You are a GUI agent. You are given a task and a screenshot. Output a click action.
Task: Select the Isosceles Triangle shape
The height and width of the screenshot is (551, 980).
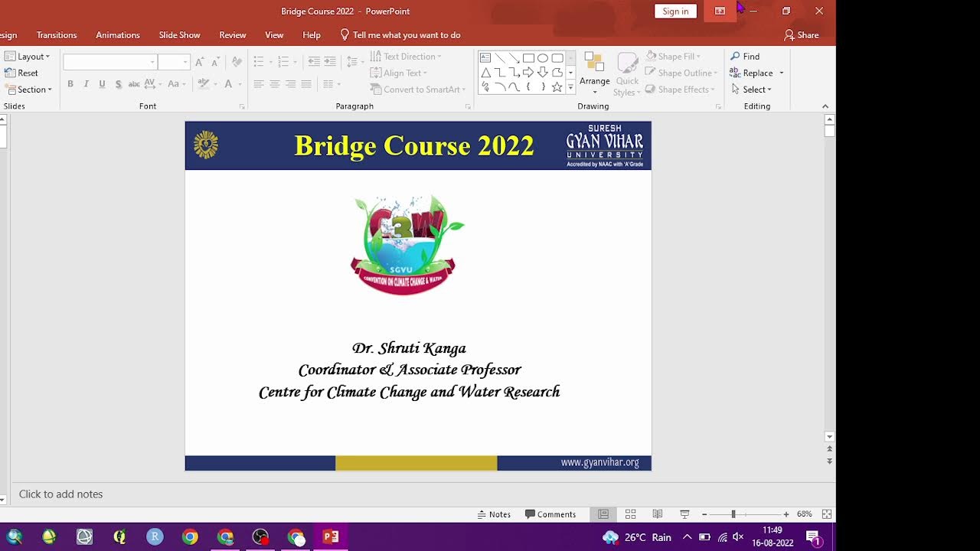[485, 73]
